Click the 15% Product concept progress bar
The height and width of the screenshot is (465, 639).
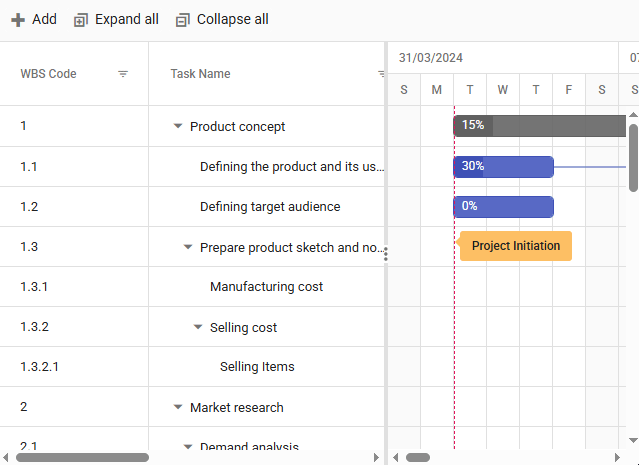tap(540, 126)
